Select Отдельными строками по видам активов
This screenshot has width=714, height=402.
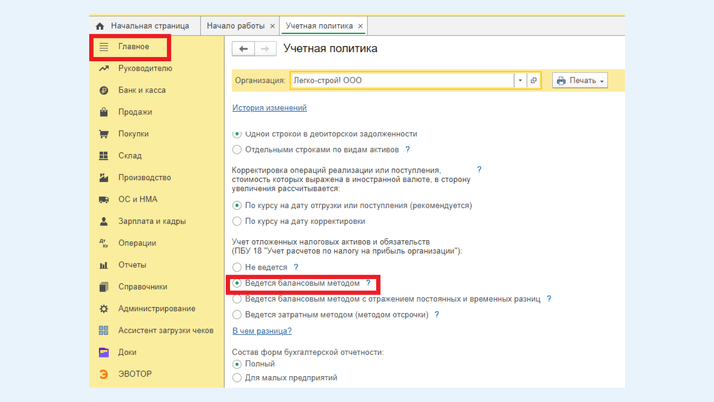pos(237,149)
